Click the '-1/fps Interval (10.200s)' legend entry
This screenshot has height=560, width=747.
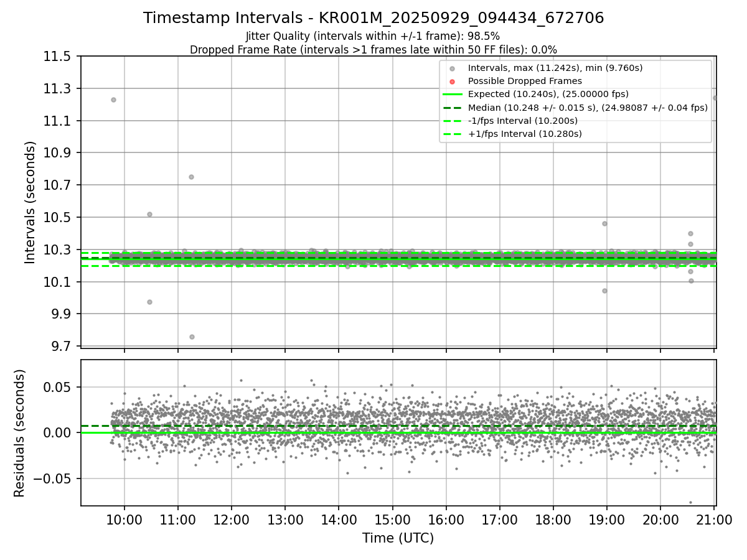(523, 121)
